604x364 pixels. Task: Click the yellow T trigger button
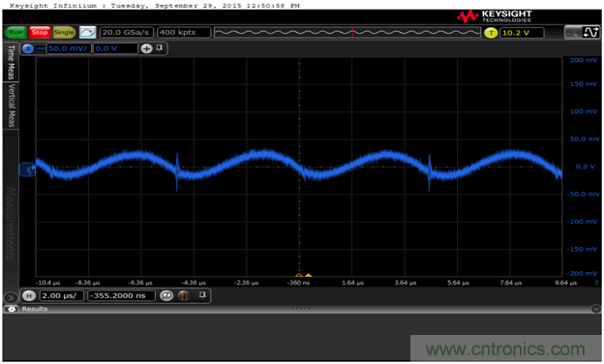click(x=491, y=33)
